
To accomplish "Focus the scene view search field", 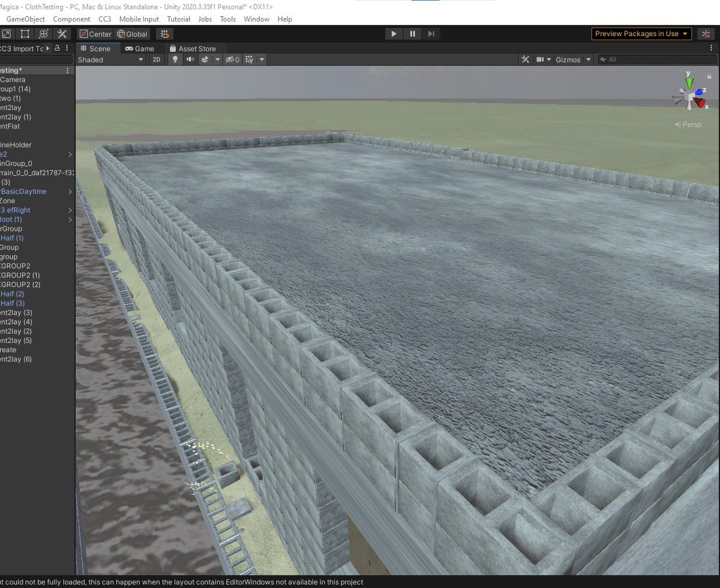I will (x=657, y=59).
